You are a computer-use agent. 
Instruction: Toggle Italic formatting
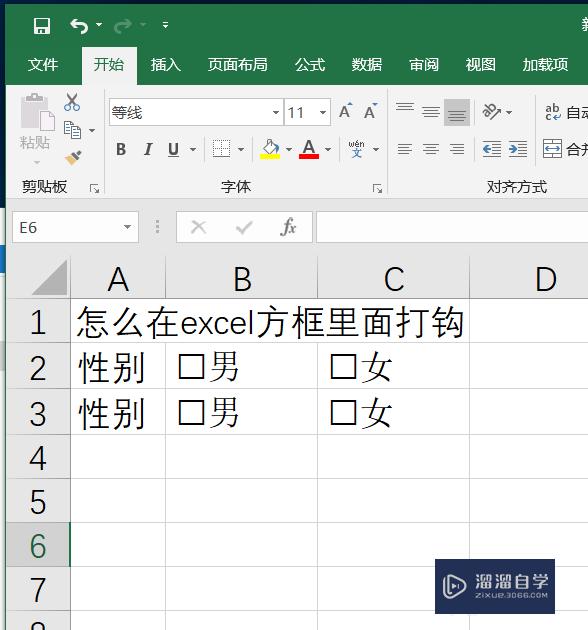coord(148,149)
